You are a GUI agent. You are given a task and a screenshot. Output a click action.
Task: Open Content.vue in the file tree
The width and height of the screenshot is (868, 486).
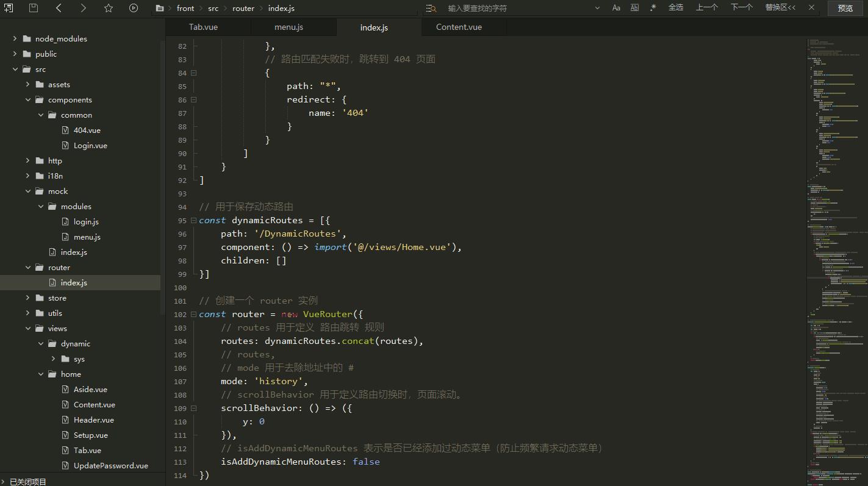point(95,404)
